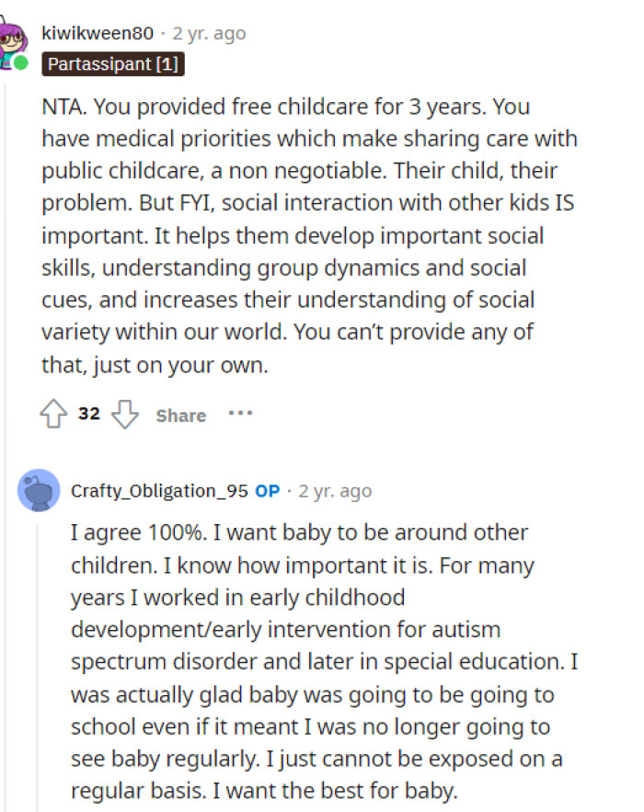Click Crafty_Obligation_95's profile avatar
This screenshot has width=644, height=812.
click(40, 490)
